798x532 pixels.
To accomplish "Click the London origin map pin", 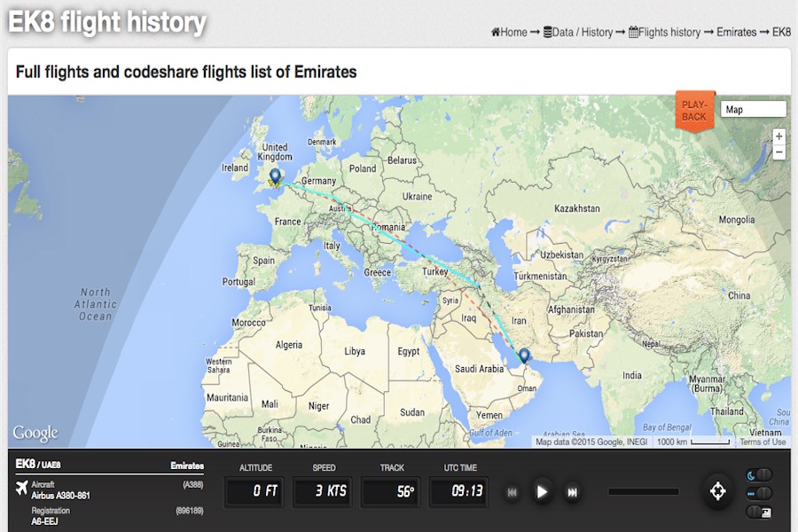I will coord(276,176).
